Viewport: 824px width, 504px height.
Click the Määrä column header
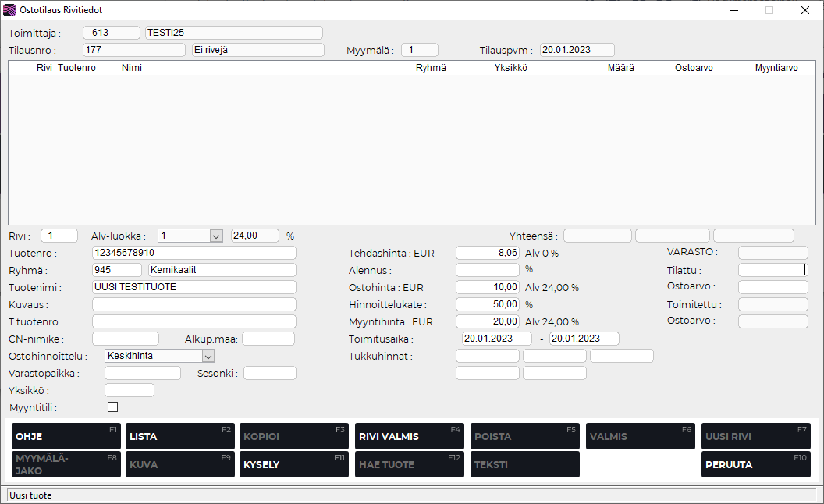pos(620,68)
